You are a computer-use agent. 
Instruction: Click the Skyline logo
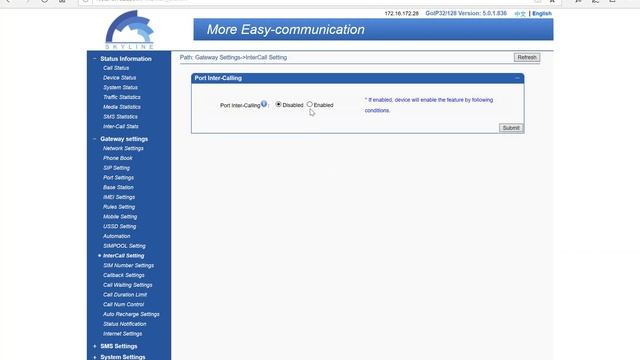tap(129, 30)
